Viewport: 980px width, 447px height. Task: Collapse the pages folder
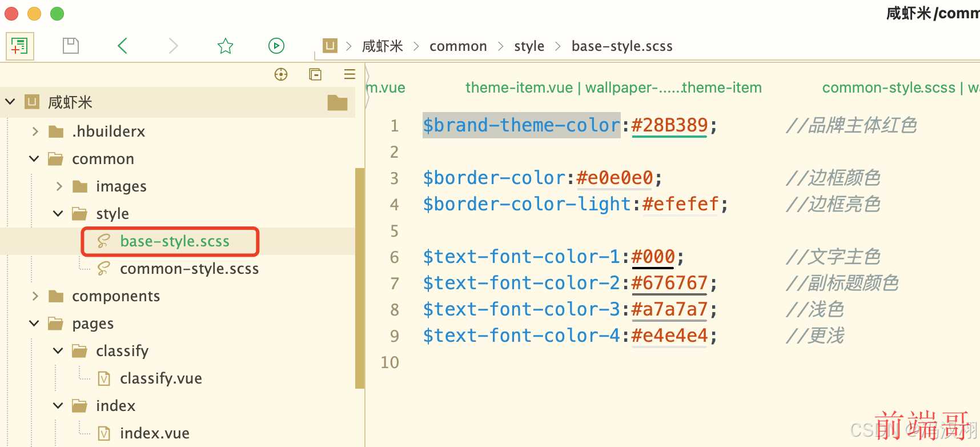pyautogui.click(x=34, y=324)
